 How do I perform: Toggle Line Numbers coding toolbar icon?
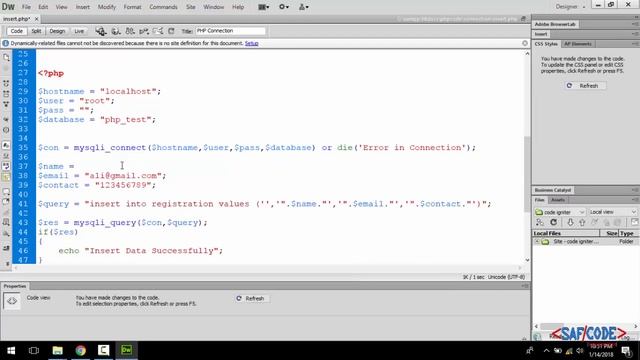[x=6, y=145]
